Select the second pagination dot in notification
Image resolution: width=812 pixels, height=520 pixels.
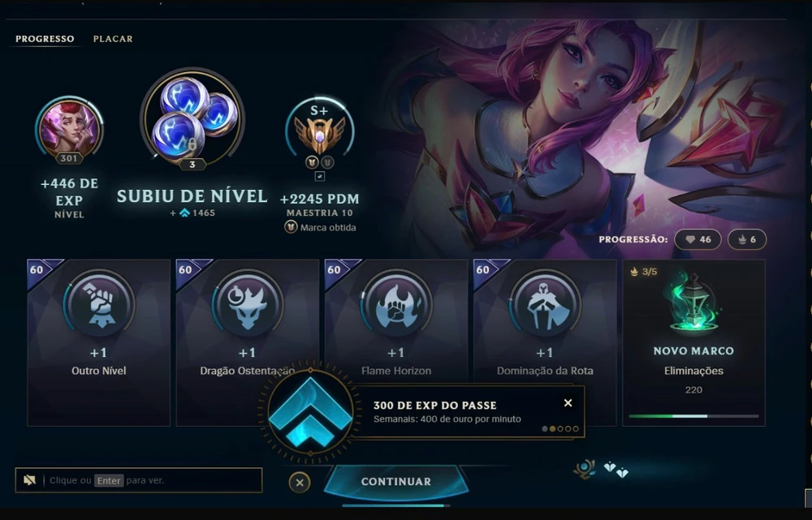pos(552,428)
